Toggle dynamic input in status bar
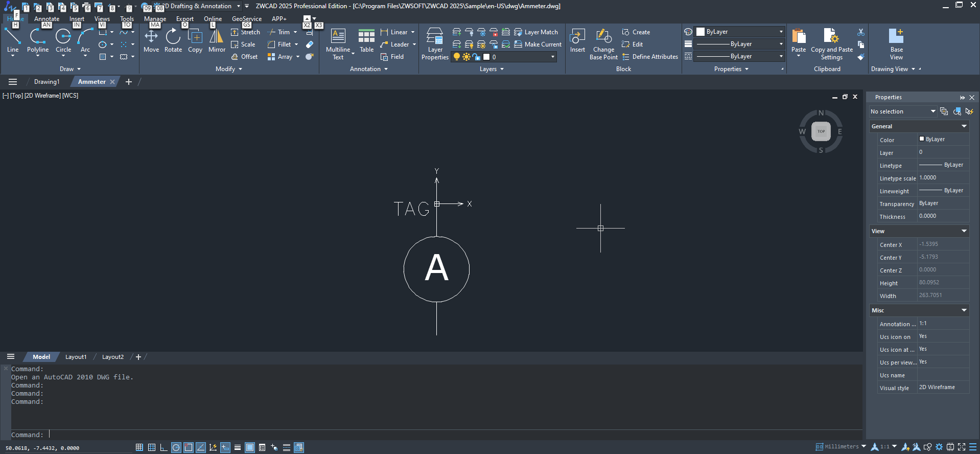 tap(225, 447)
